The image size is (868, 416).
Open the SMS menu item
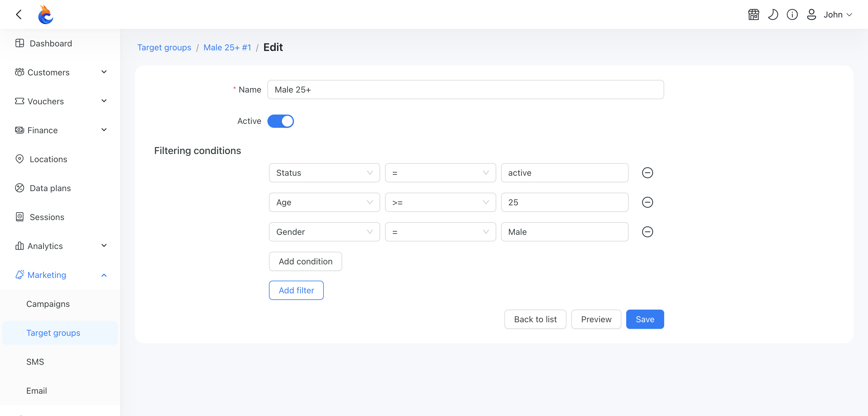(35, 362)
